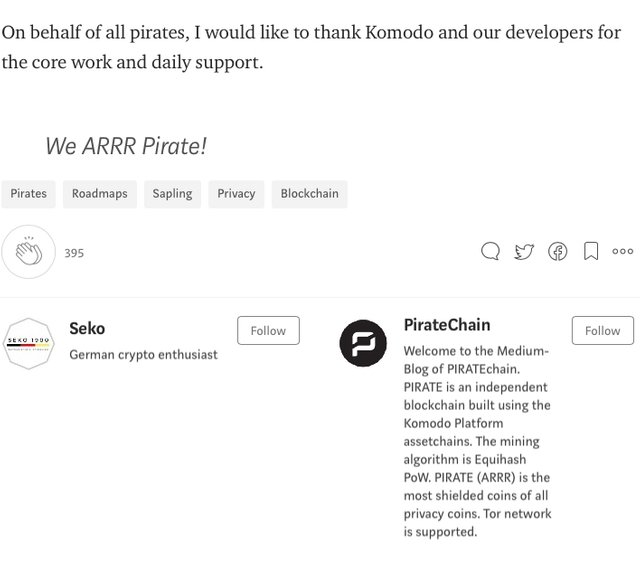Image resolution: width=640 pixels, height=561 pixels.
Task: Open the comment responses icon
Action: pos(490,251)
